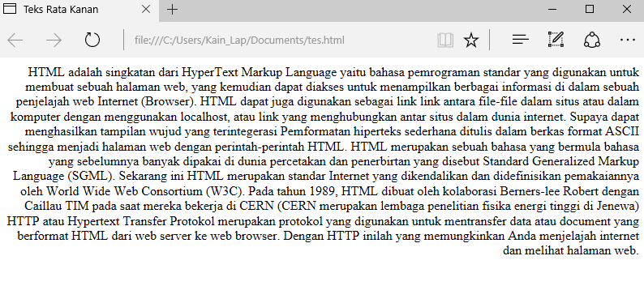This screenshot has width=644, height=303.
Task: Select the Teks Rata Kanan tab
Action: pyautogui.click(x=79, y=10)
